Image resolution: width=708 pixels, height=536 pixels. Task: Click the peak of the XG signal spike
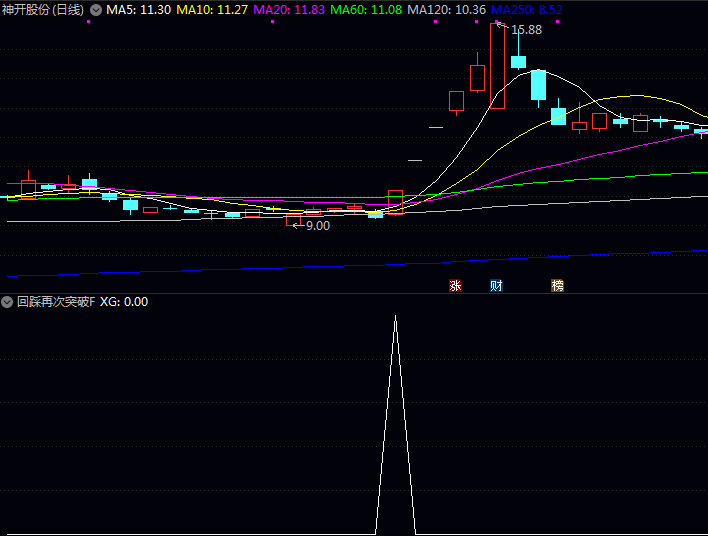(395, 317)
